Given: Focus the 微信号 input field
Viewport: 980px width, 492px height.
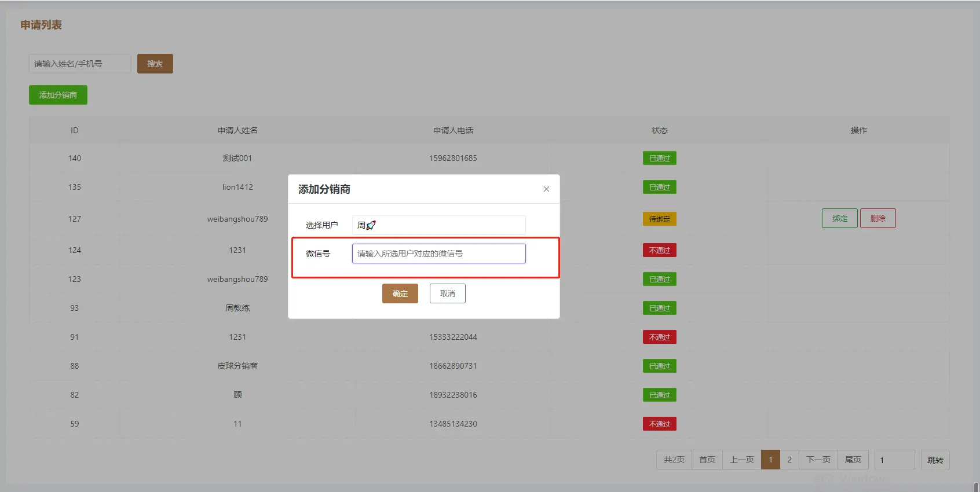Looking at the screenshot, I should (x=438, y=254).
